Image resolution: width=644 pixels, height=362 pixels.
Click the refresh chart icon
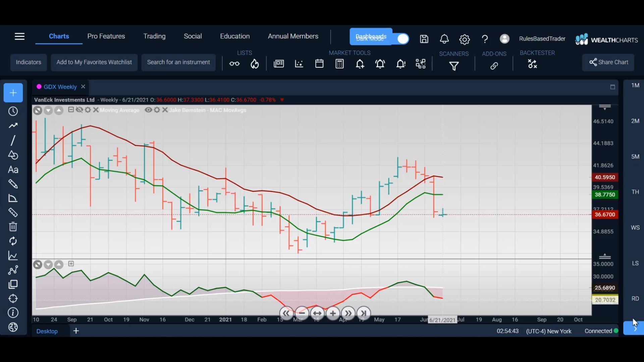tap(13, 241)
